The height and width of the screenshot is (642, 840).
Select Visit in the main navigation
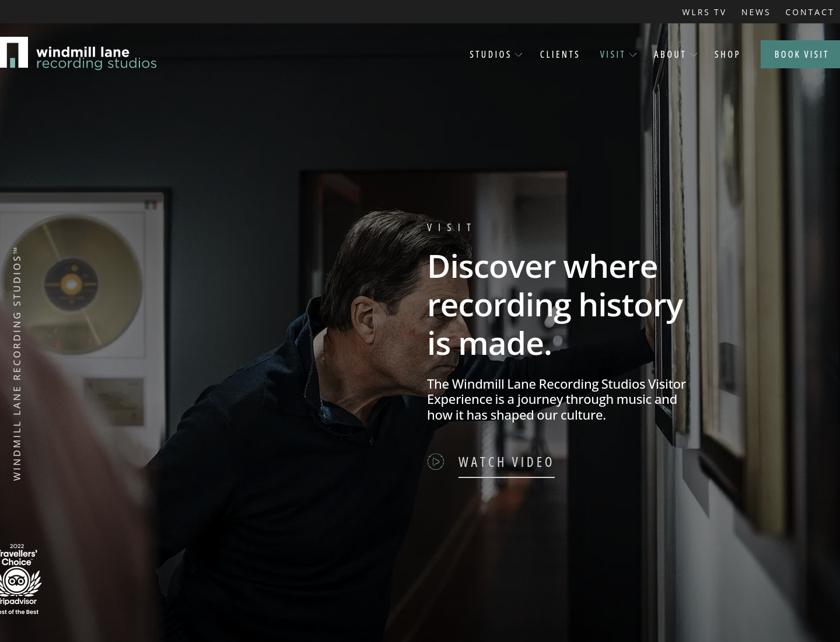point(612,54)
